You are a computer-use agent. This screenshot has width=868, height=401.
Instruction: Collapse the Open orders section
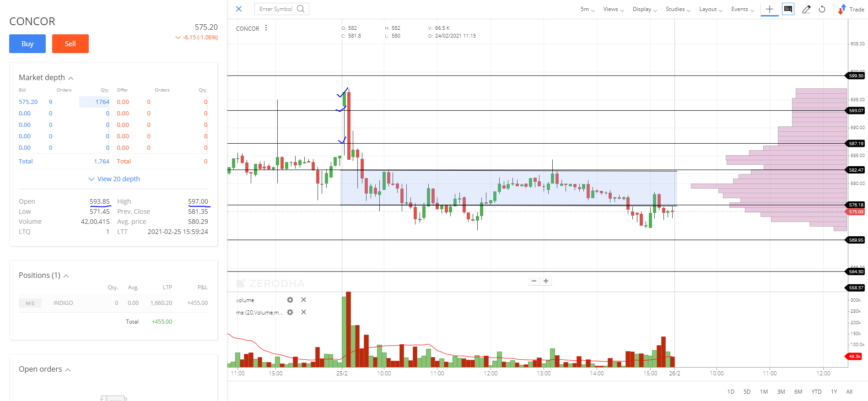coord(68,369)
